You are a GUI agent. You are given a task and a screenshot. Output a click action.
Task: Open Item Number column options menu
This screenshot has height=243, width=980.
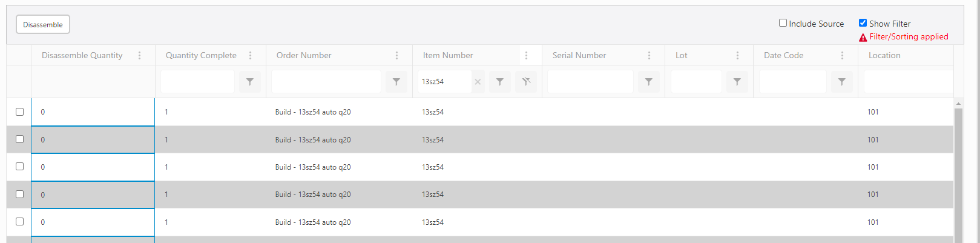coord(527,55)
